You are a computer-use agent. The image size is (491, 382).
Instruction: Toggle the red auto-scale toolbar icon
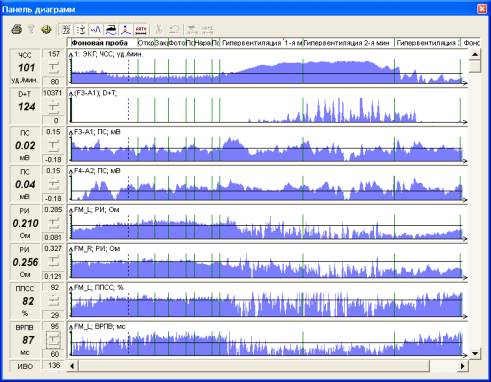[x=141, y=30]
